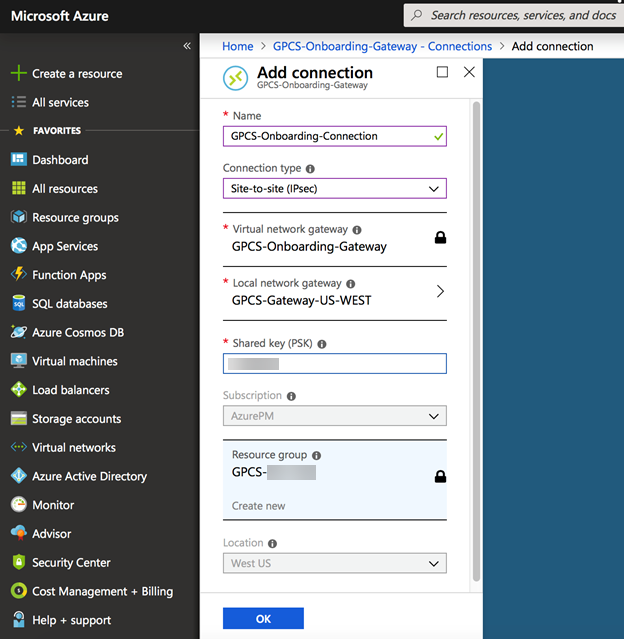Click GPCS-Onboarding-Gateway - Connections breadcrumb

tap(382, 46)
